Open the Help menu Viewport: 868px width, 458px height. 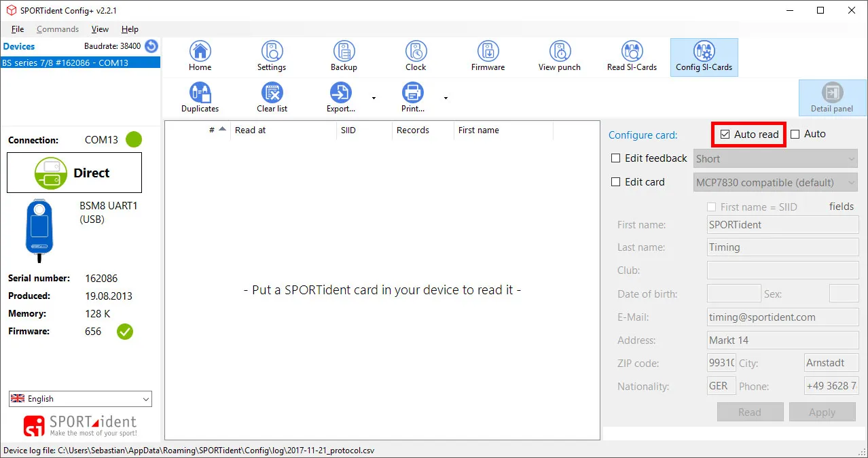pyautogui.click(x=130, y=29)
